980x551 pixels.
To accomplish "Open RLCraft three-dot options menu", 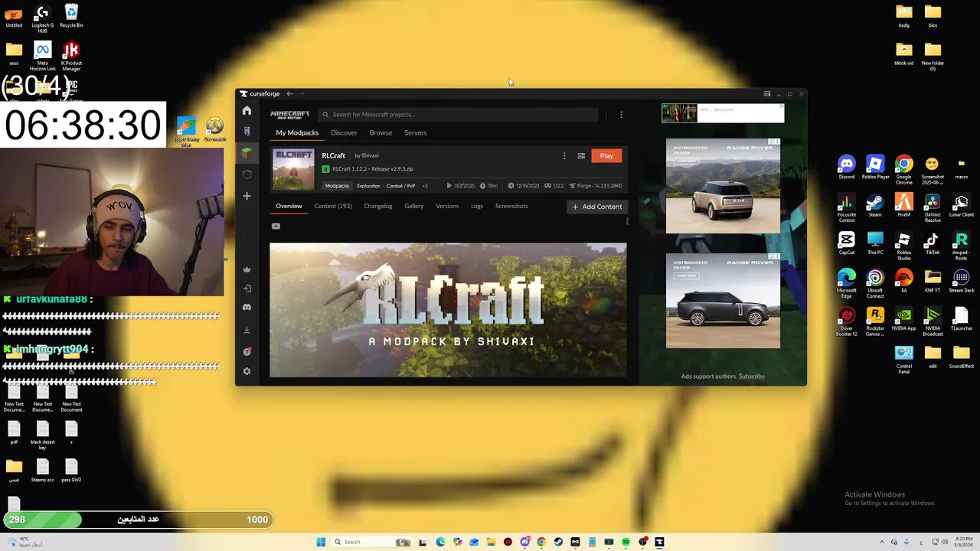I will 564,156.
